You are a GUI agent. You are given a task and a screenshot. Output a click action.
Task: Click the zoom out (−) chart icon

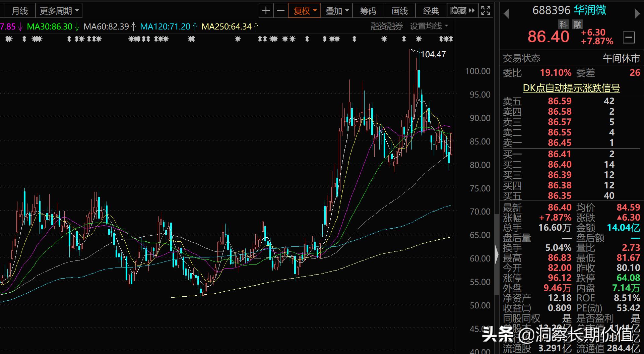pos(280,10)
